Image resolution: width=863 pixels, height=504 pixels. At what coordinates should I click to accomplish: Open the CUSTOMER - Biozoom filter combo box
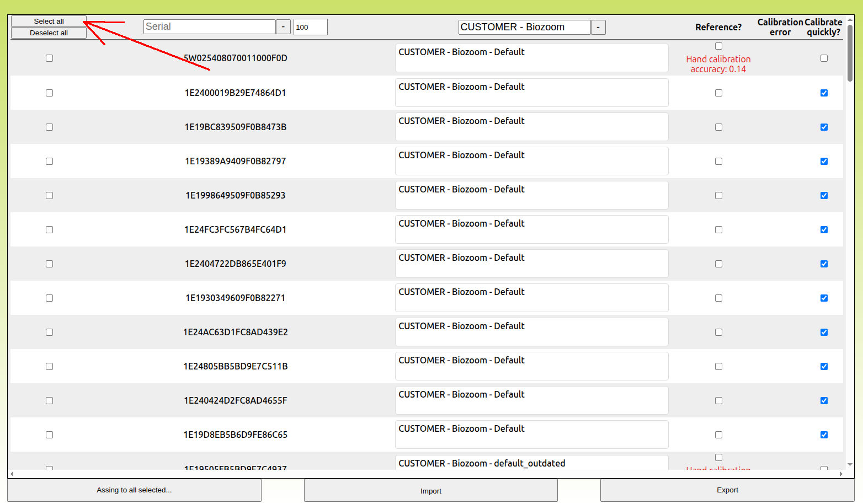pos(524,27)
